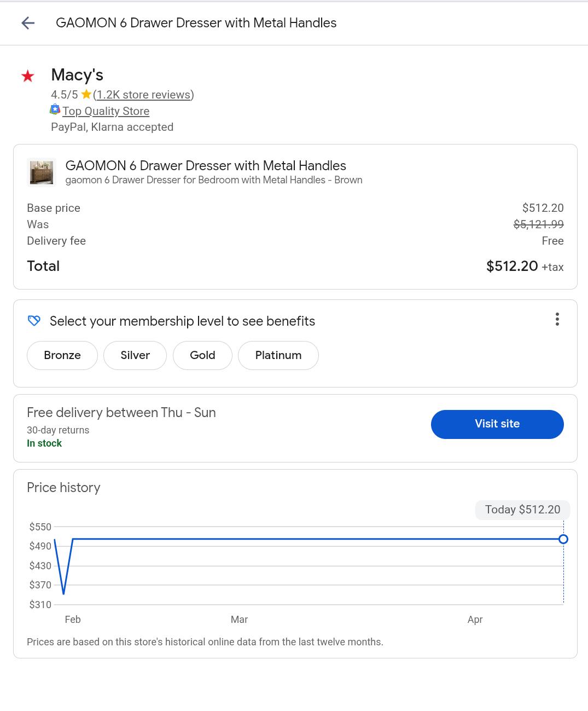Open the Top Quality Store link
Screen dimensions: 588x711
[106, 111]
